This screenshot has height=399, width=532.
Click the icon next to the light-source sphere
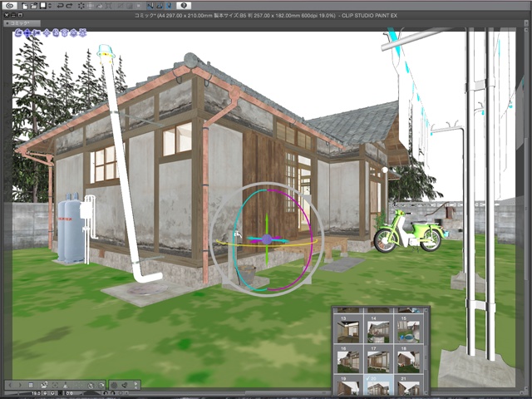(x=125, y=385)
